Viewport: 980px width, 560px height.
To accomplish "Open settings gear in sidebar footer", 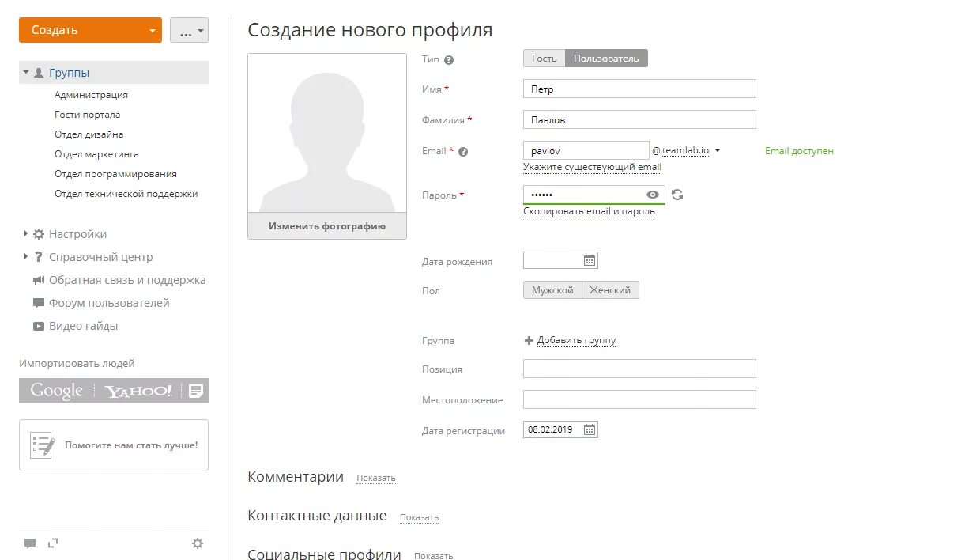I will (198, 543).
